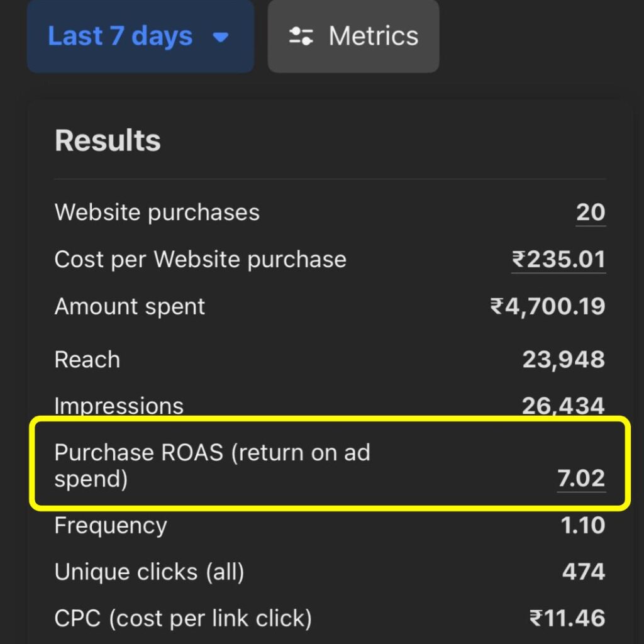
Task: Select the Unique clicks (all) label
Action: pyautogui.click(x=149, y=572)
